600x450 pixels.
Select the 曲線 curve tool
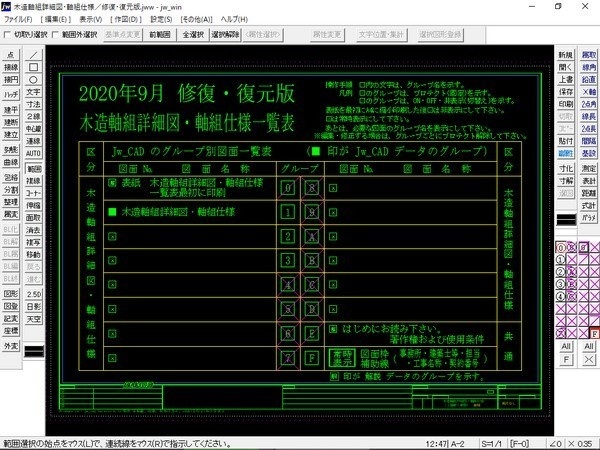pyautogui.click(x=11, y=162)
